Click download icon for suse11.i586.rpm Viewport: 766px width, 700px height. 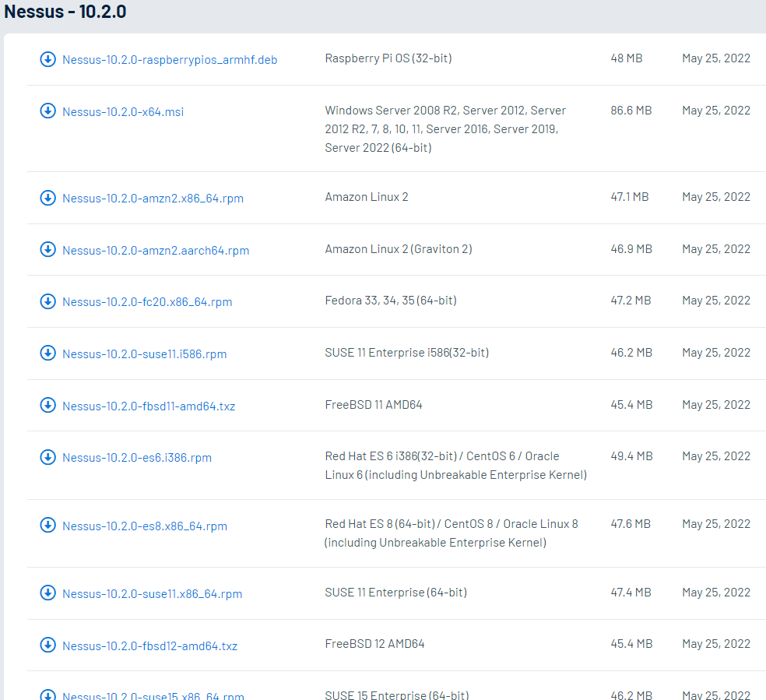(48, 353)
